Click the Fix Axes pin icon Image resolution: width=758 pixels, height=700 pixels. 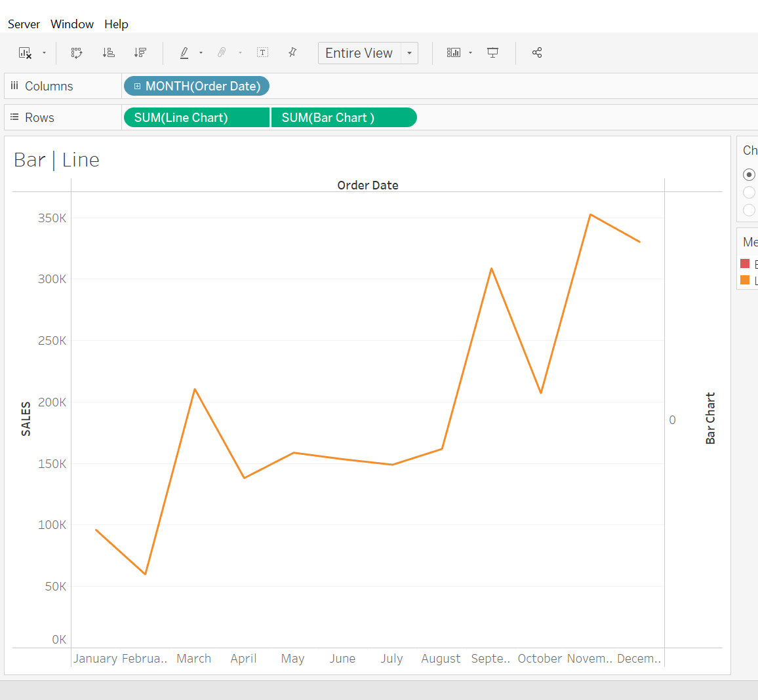[x=292, y=52]
